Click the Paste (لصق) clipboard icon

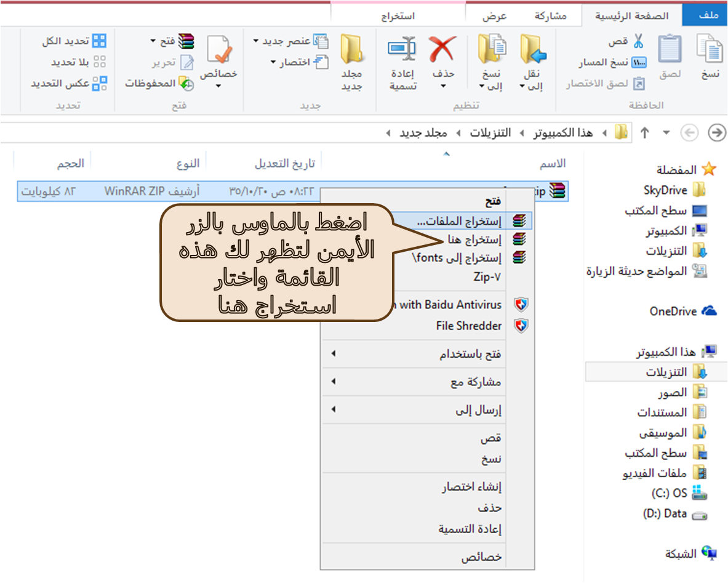tap(670, 50)
